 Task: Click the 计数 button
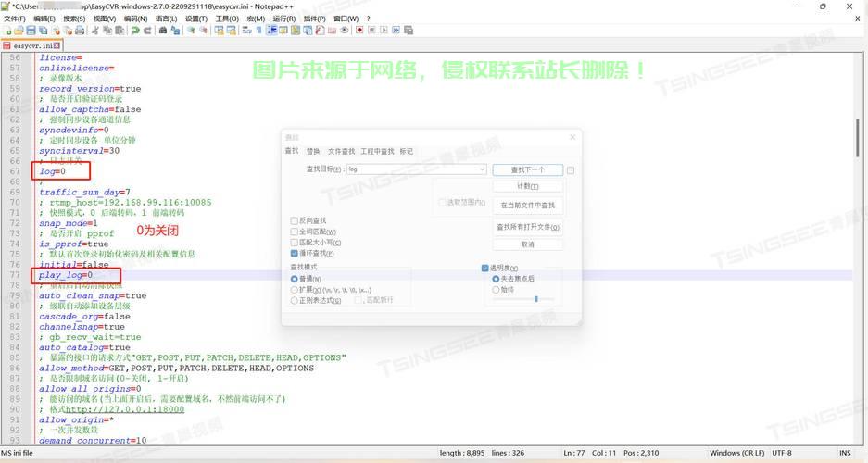(527, 187)
